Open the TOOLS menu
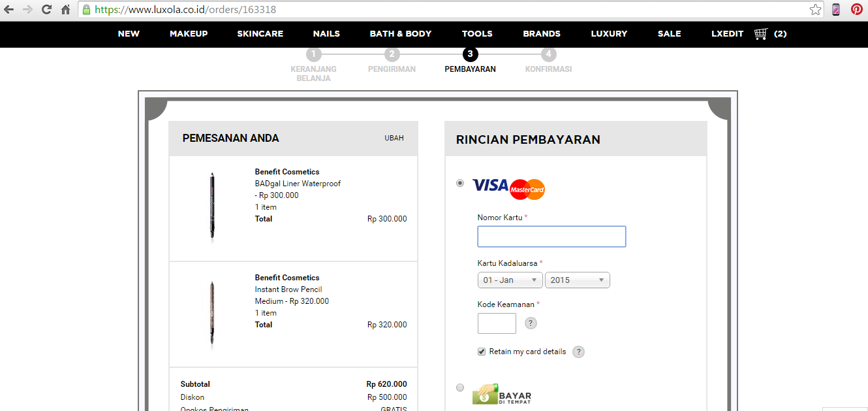 pyautogui.click(x=477, y=33)
